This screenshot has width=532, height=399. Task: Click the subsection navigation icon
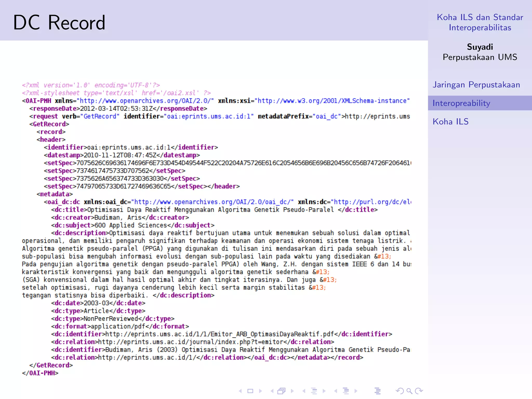click(x=314, y=391)
